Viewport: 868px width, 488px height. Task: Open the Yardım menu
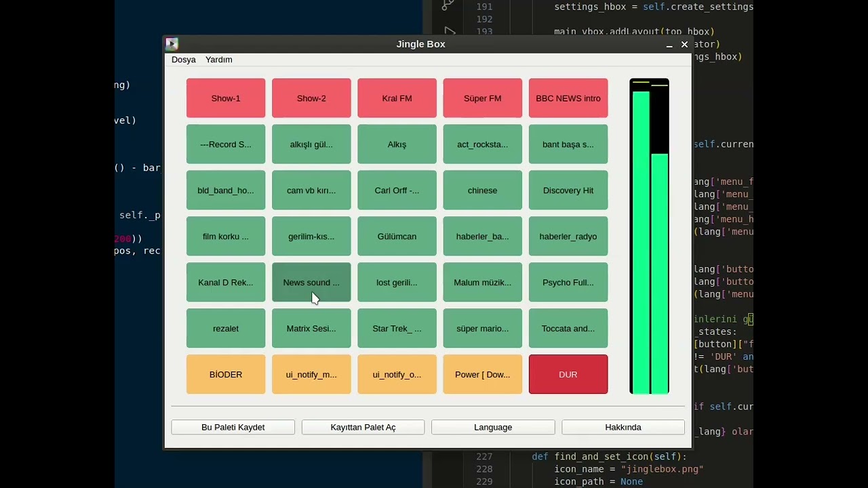click(219, 60)
